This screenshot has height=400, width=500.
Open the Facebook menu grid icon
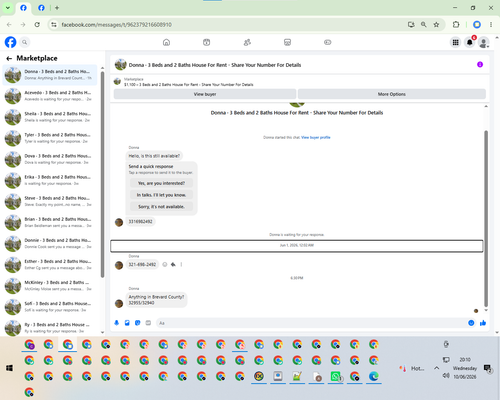455,42
